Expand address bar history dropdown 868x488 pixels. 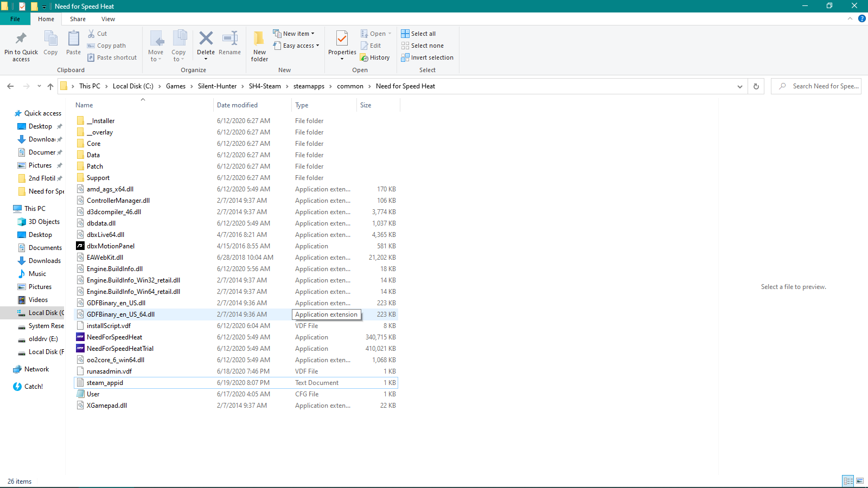coord(739,86)
